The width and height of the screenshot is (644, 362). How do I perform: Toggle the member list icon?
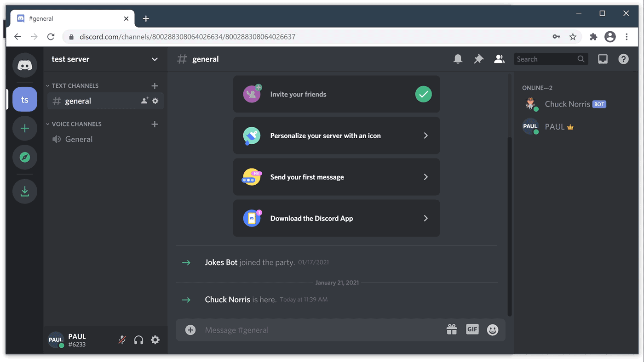pyautogui.click(x=500, y=59)
